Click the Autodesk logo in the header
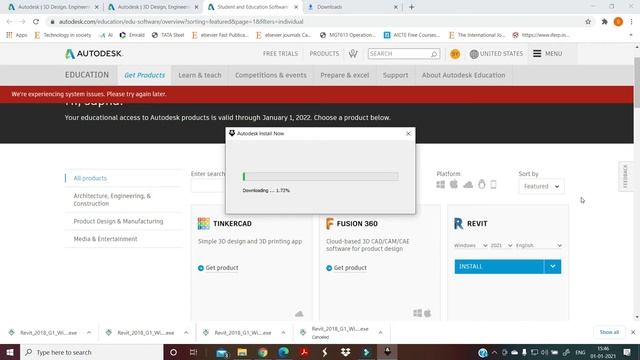 94,53
